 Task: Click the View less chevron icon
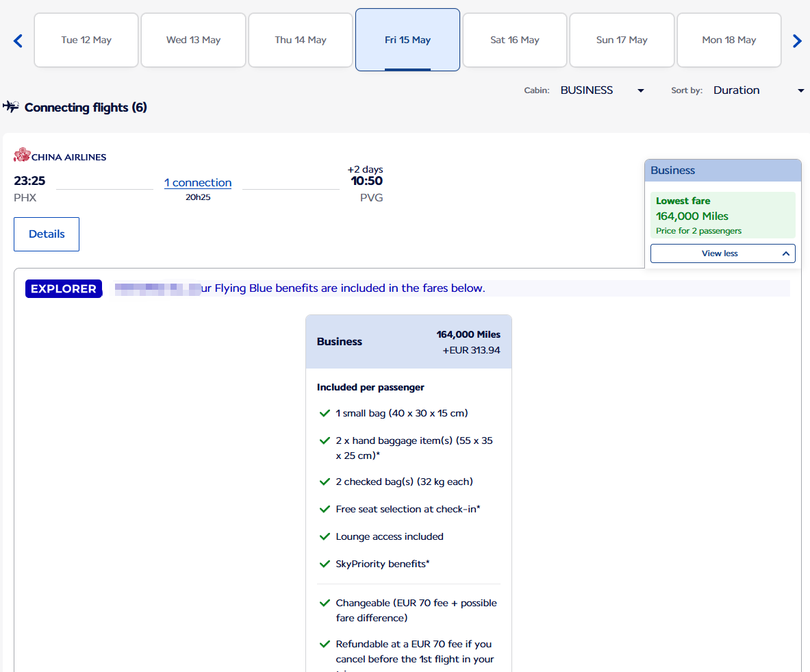[x=785, y=253]
